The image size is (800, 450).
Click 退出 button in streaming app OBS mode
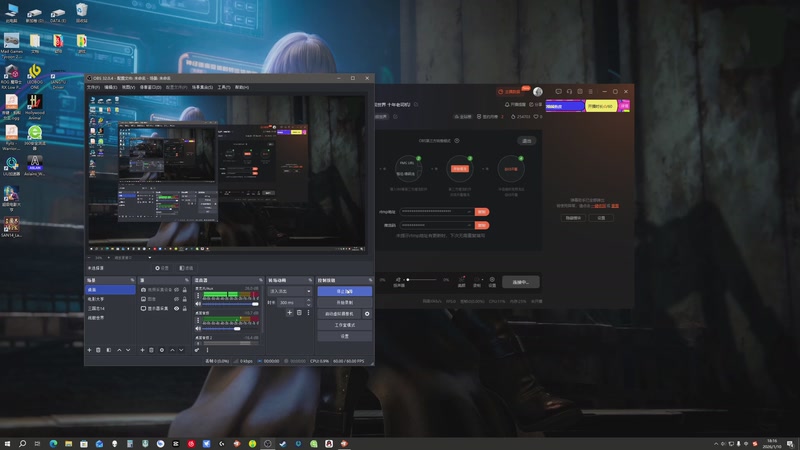(x=527, y=141)
